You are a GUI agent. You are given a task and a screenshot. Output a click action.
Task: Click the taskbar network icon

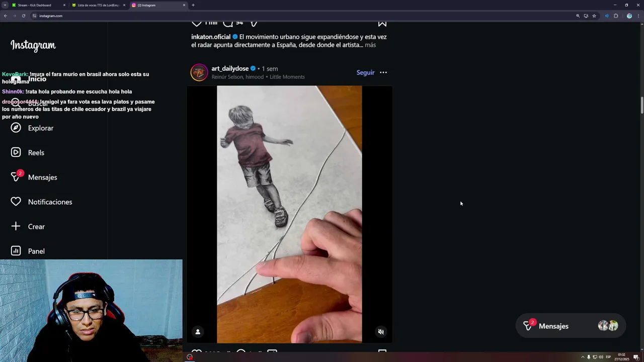tap(595, 357)
